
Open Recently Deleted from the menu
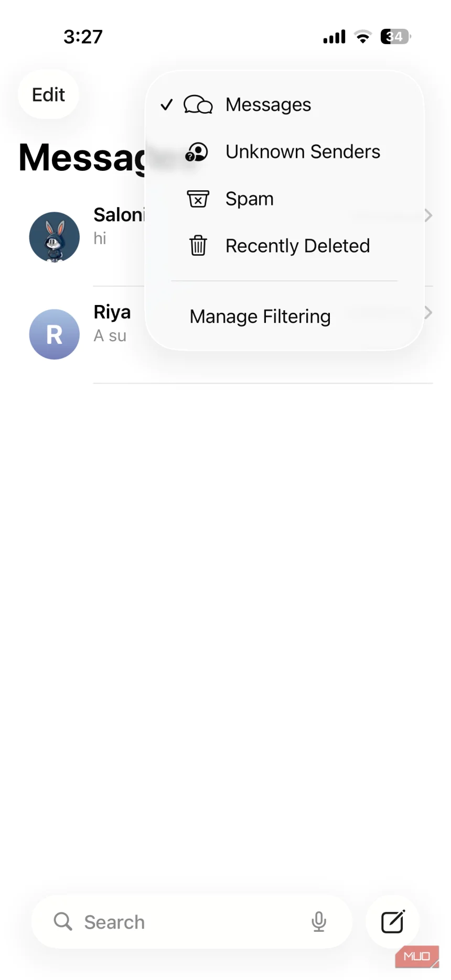click(297, 246)
